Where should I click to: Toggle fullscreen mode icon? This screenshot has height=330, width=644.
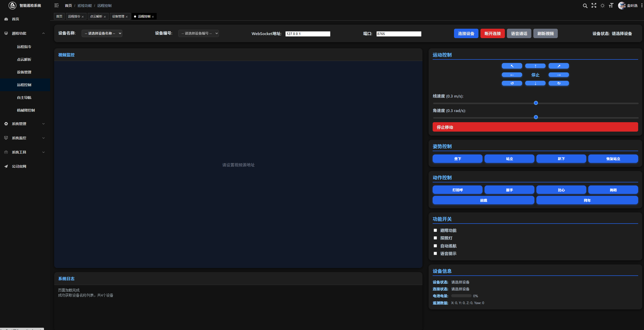(594, 6)
